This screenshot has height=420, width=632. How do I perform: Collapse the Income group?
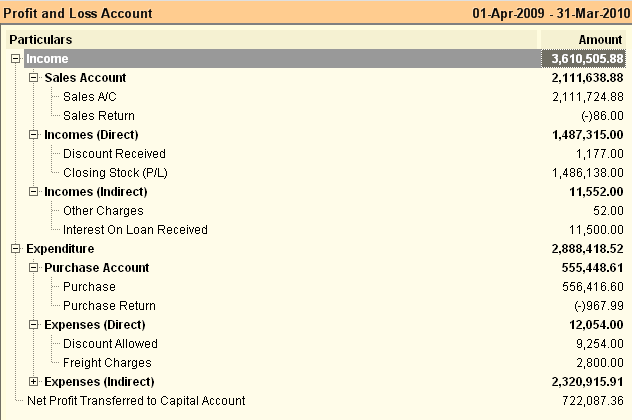point(15,59)
